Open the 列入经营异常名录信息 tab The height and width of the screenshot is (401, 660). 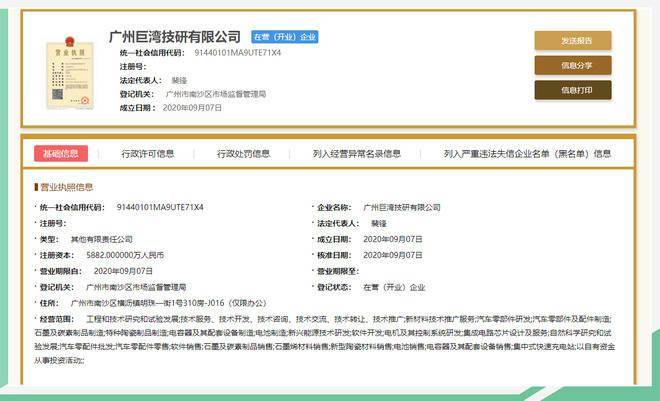357,154
